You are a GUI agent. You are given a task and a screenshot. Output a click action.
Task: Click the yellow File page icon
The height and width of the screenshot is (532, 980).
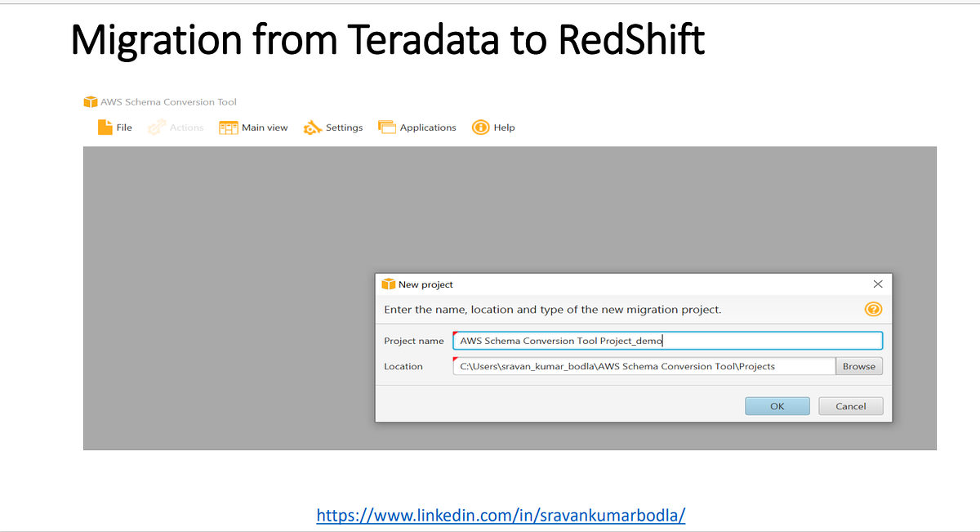coord(105,127)
